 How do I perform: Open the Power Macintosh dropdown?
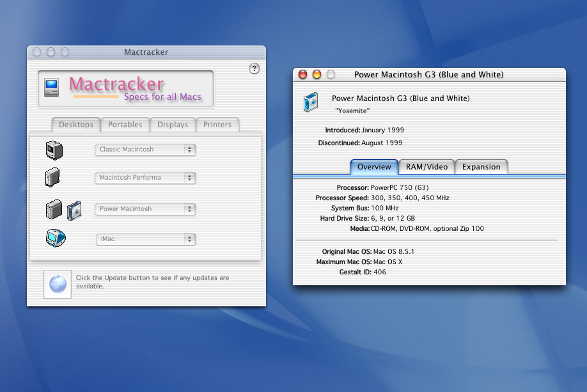coord(145,209)
